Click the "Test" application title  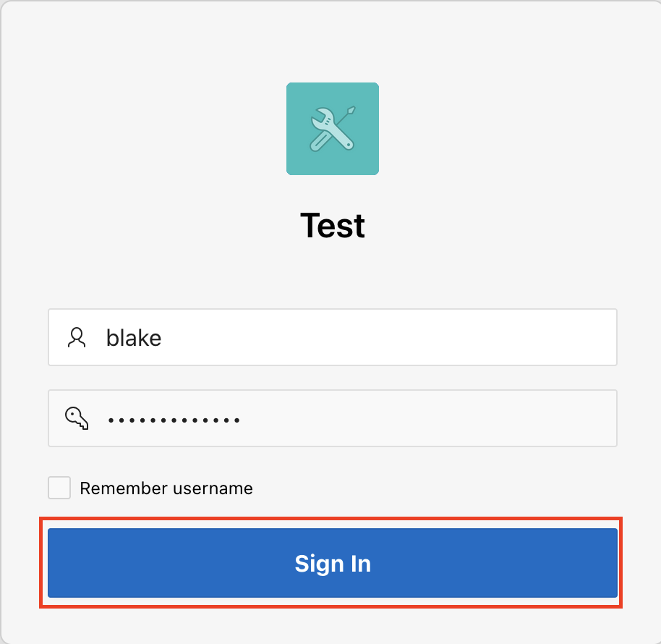333,226
